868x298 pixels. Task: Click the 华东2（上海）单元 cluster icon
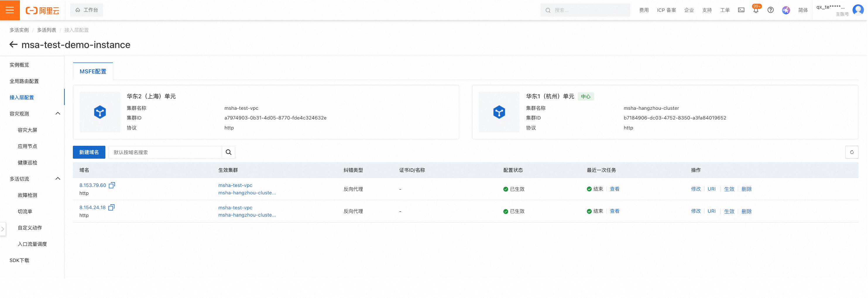pos(100,112)
